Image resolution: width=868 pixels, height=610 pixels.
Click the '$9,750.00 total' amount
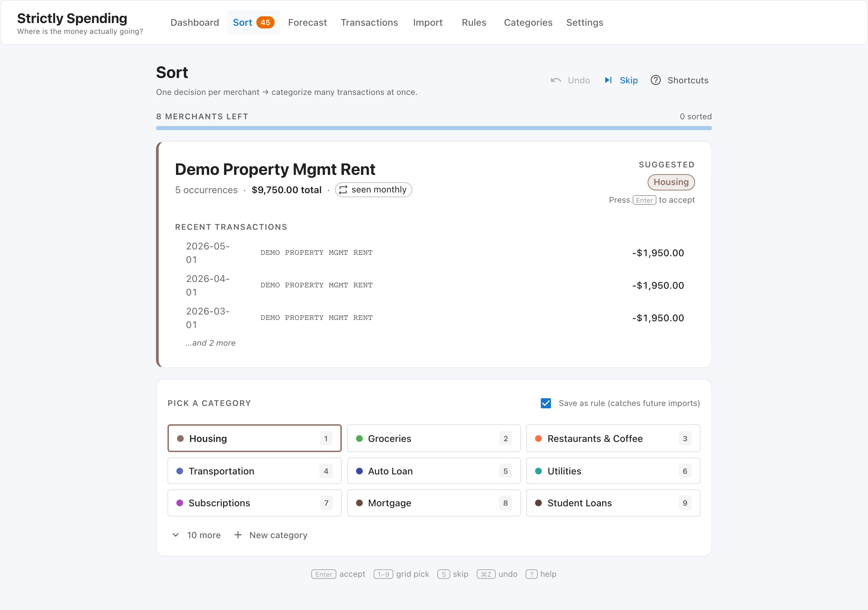point(287,190)
